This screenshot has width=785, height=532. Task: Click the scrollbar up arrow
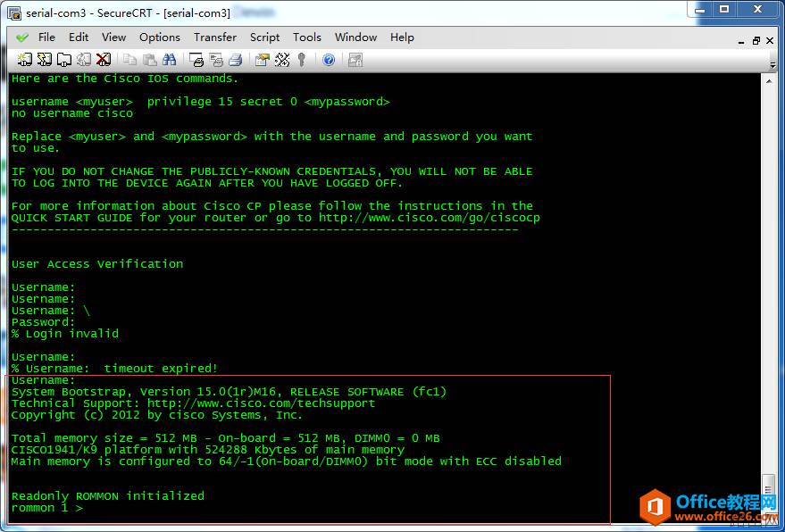[770, 81]
